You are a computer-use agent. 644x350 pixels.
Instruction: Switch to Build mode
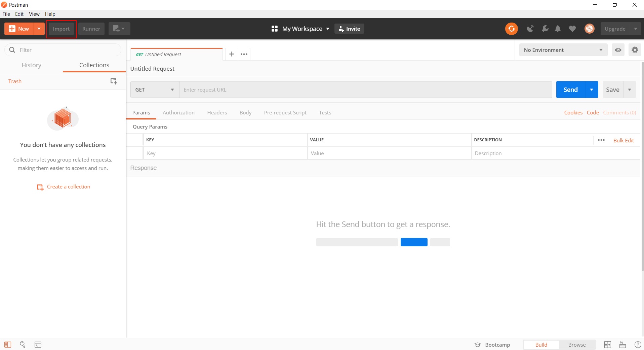coord(541,345)
